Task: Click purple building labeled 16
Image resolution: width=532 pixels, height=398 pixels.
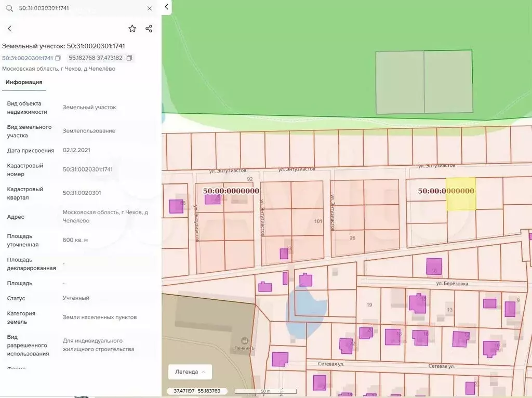Action: click(434, 267)
